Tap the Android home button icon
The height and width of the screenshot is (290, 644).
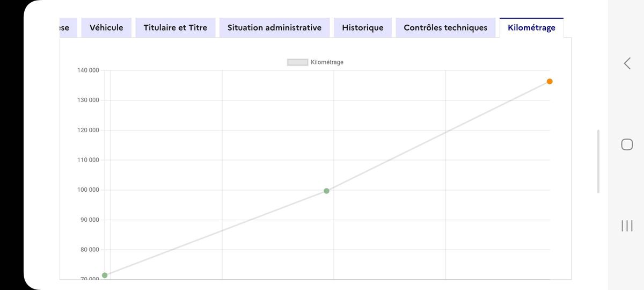click(627, 144)
